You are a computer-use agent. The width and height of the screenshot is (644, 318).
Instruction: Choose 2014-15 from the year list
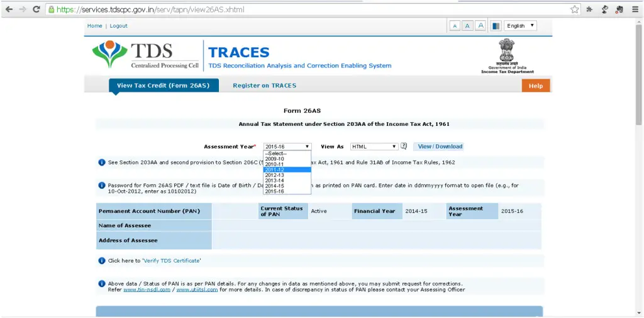point(287,186)
